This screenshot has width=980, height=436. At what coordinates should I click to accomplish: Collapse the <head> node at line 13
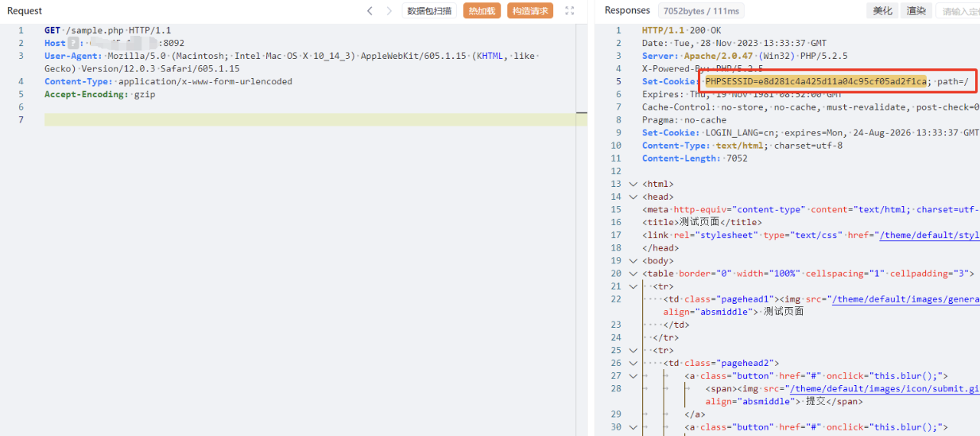[x=633, y=197]
